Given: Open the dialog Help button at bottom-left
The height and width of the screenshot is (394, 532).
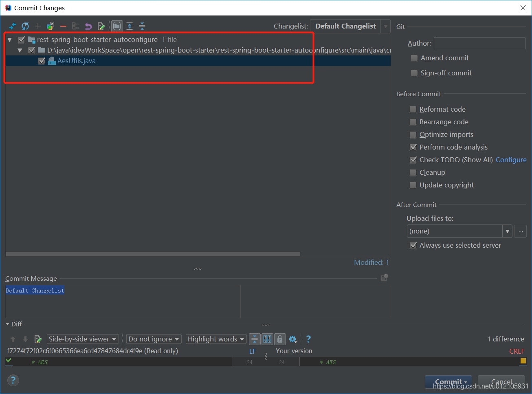Looking at the screenshot, I should coord(13,380).
